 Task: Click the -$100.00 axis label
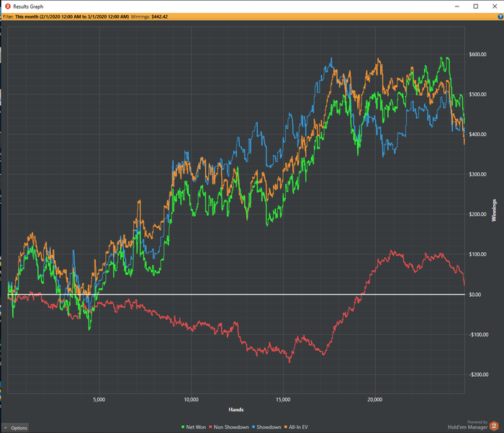479,334
